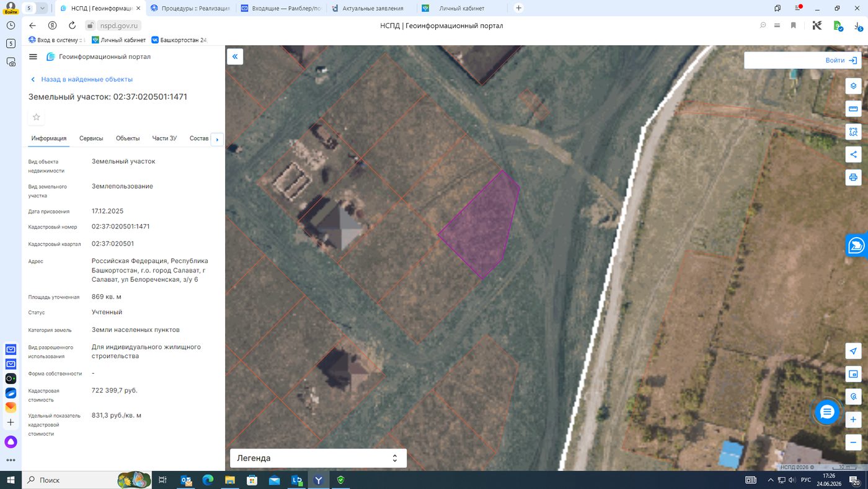Open the round blue chat bubble
The height and width of the screenshot is (489, 868).
827,412
